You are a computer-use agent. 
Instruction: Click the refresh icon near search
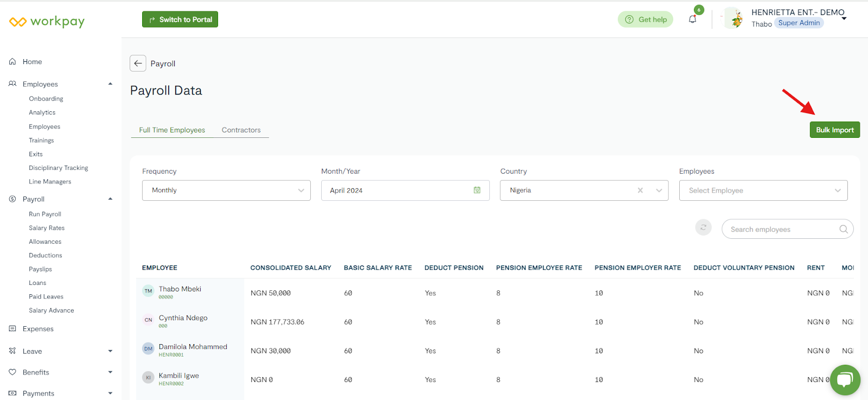tap(703, 227)
